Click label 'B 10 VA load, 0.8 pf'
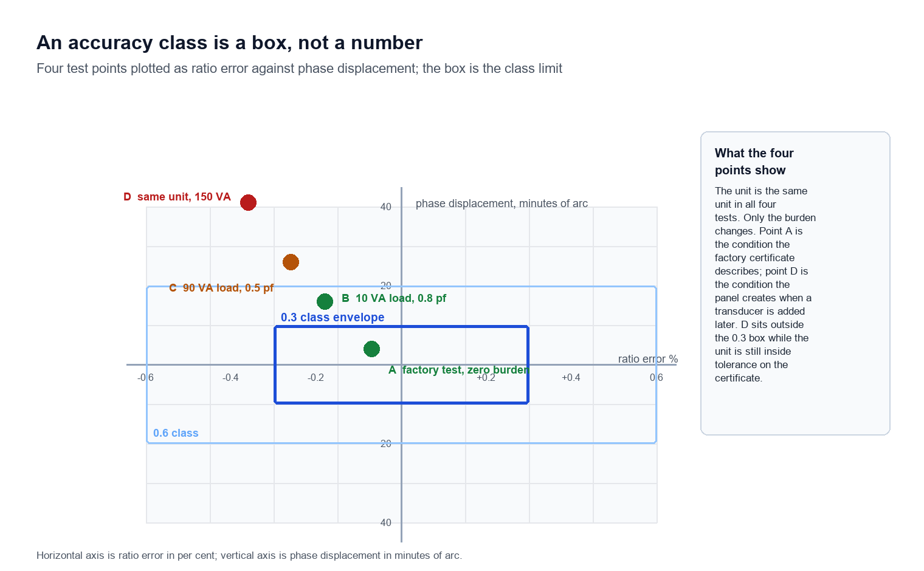This screenshot has width=924, height=571. click(394, 298)
